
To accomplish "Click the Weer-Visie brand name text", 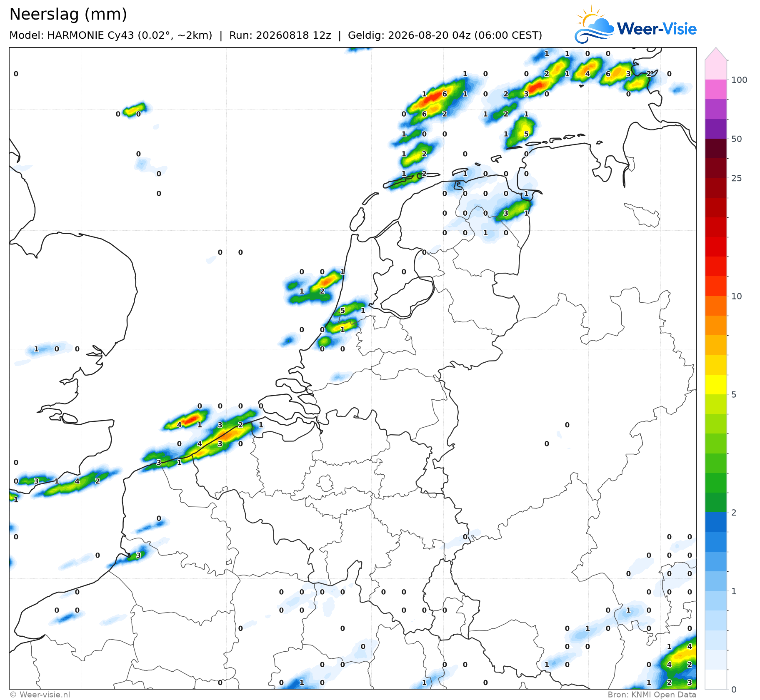I will coord(657,29).
